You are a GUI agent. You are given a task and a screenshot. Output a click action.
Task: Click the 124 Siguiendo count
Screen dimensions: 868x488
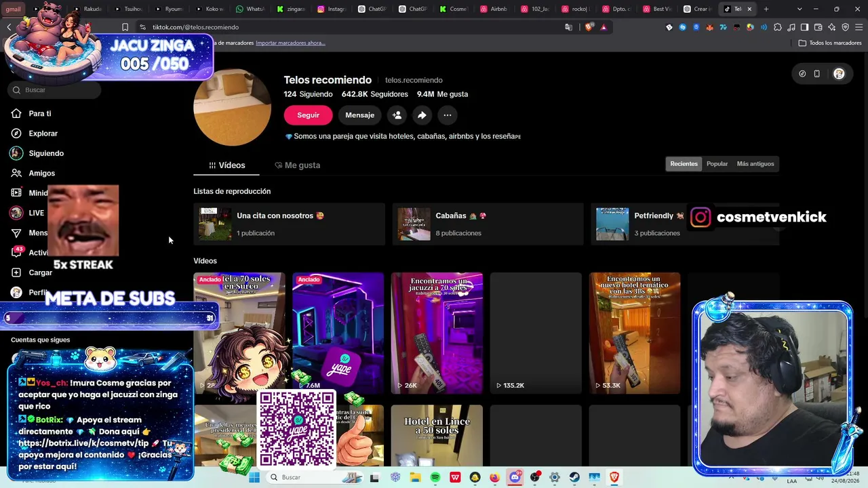pyautogui.click(x=308, y=94)
